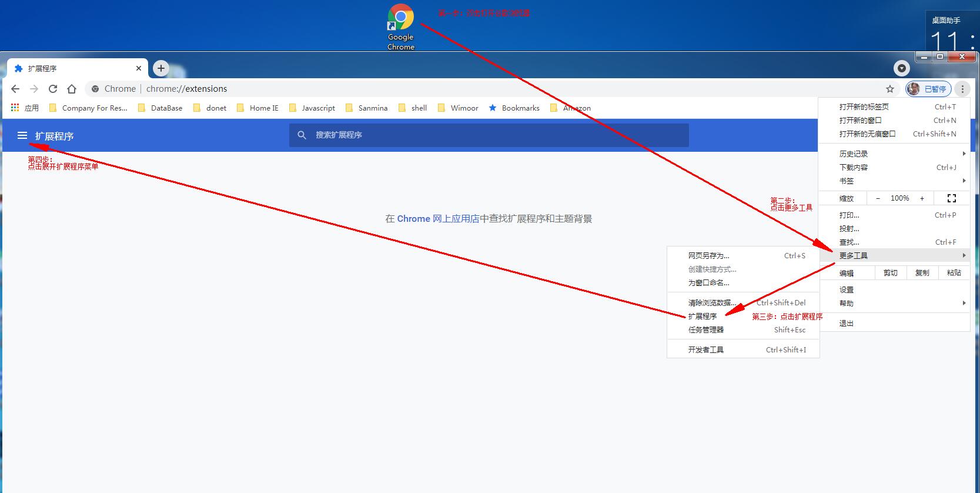
Task: Bookmark this page with the star icon
Action: [890, 89]
